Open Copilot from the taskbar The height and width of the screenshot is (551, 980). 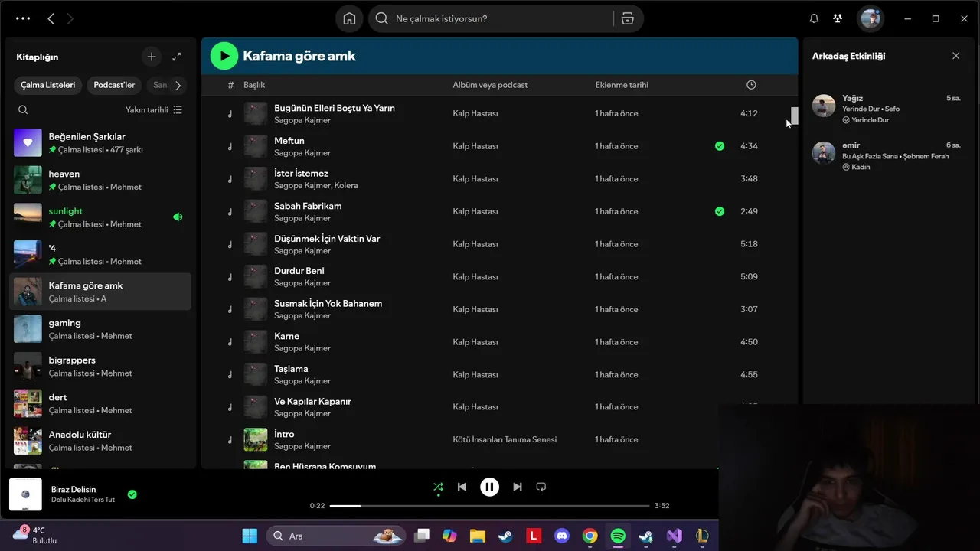click(x=449, y=536)
